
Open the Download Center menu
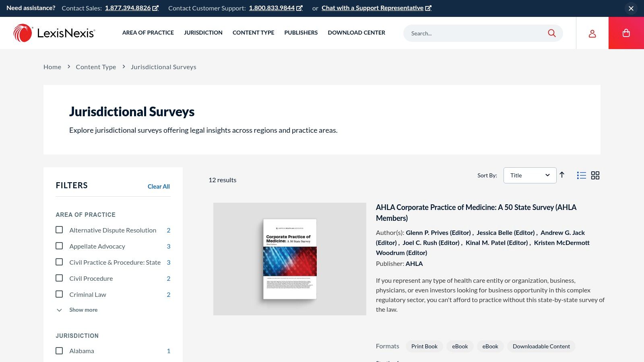pos(356,33)
